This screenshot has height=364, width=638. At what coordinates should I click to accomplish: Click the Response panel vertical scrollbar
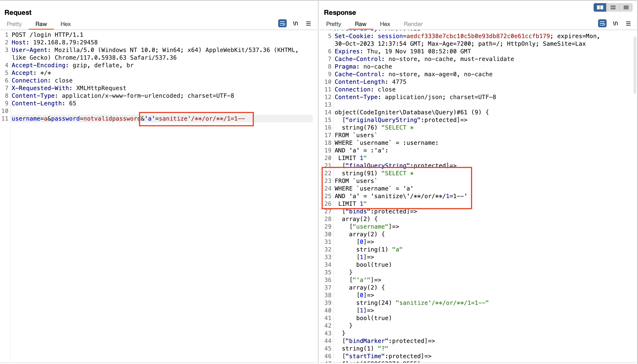634,65
